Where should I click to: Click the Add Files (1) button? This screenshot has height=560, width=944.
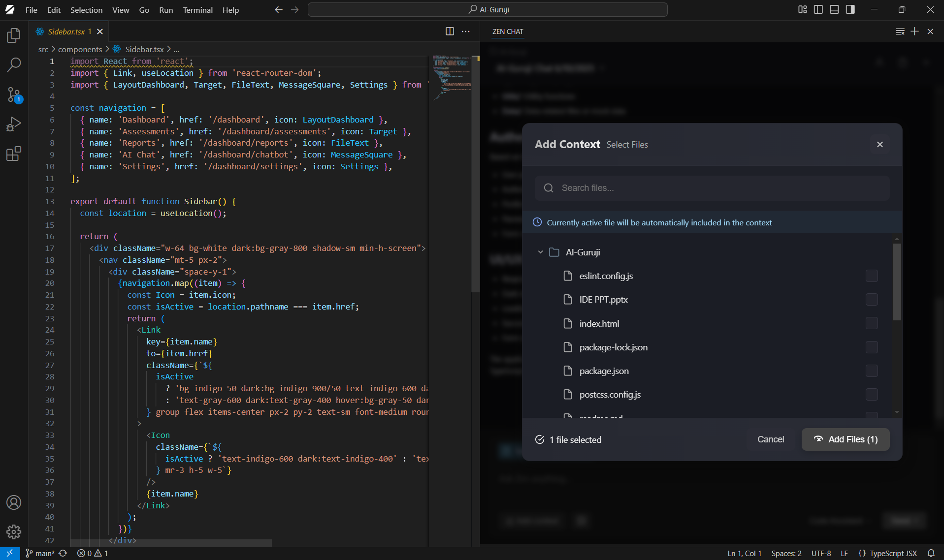tap(846, 439)
